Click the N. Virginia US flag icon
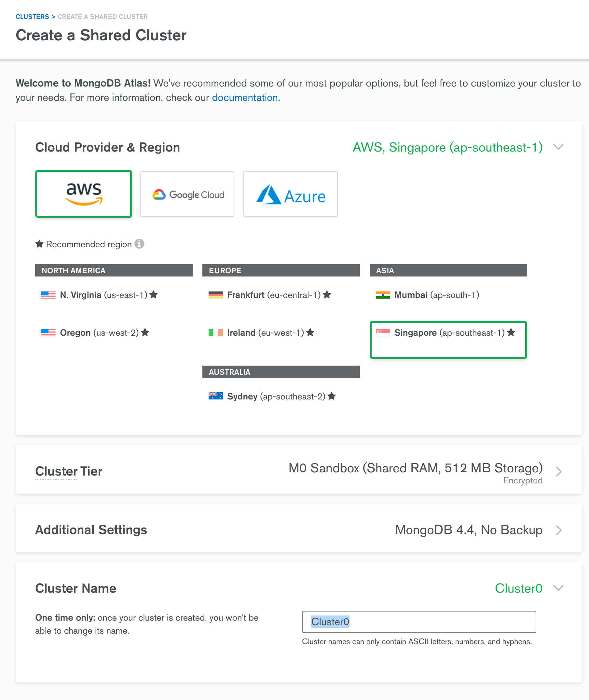The image size is (589, 700). pyautogui.click(x=48, y=295)
